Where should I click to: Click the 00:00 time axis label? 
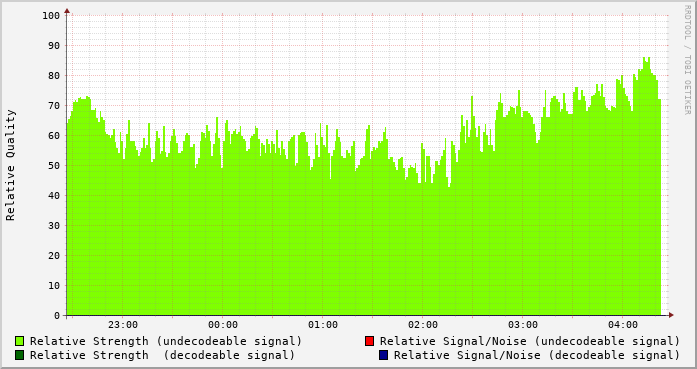coord(223,325)
